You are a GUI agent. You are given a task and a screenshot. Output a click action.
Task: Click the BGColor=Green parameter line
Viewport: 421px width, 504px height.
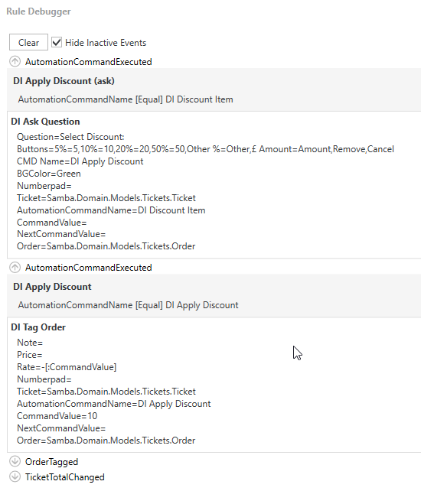click(x=49, y=174)
